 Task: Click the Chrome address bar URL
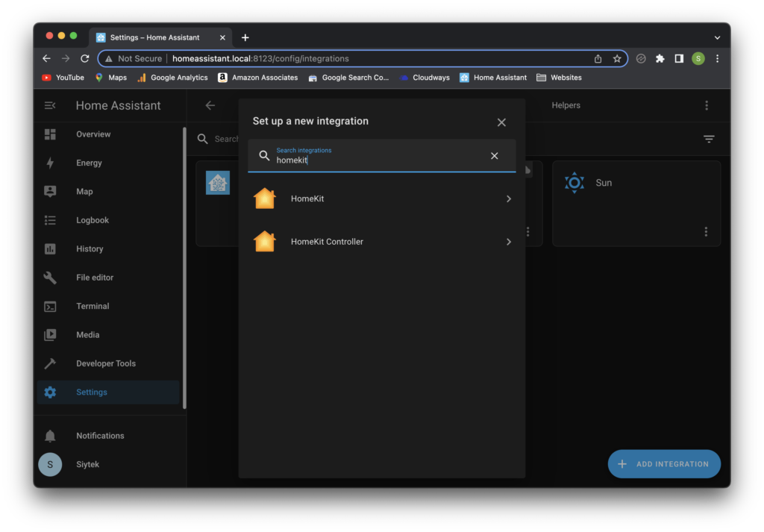click(260, 58)
